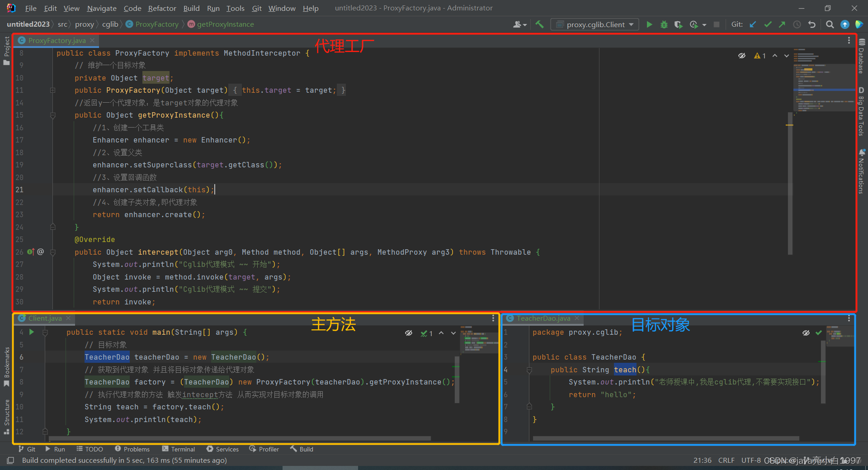Collapse the teach method fold in TeacherDao
Viewport: 868px width, 470px height.
[529, 370]
